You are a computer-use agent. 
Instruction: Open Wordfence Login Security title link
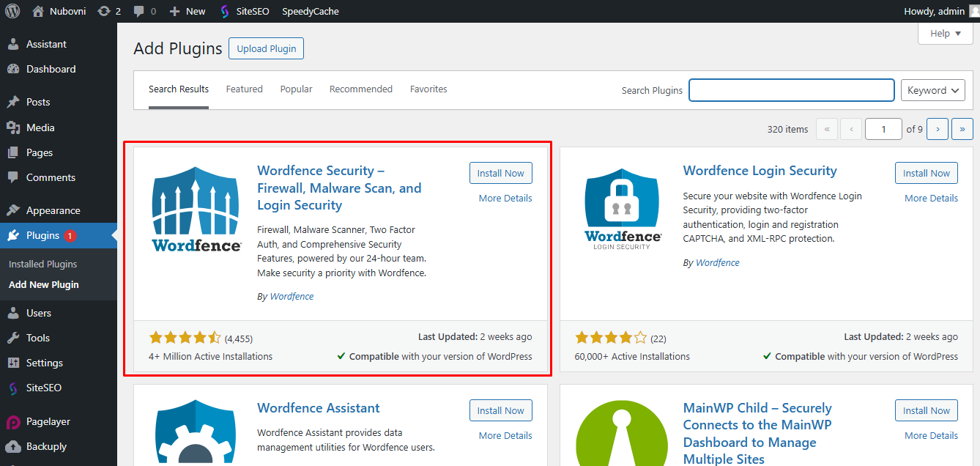pyautogui.click(x=760, y=171)
